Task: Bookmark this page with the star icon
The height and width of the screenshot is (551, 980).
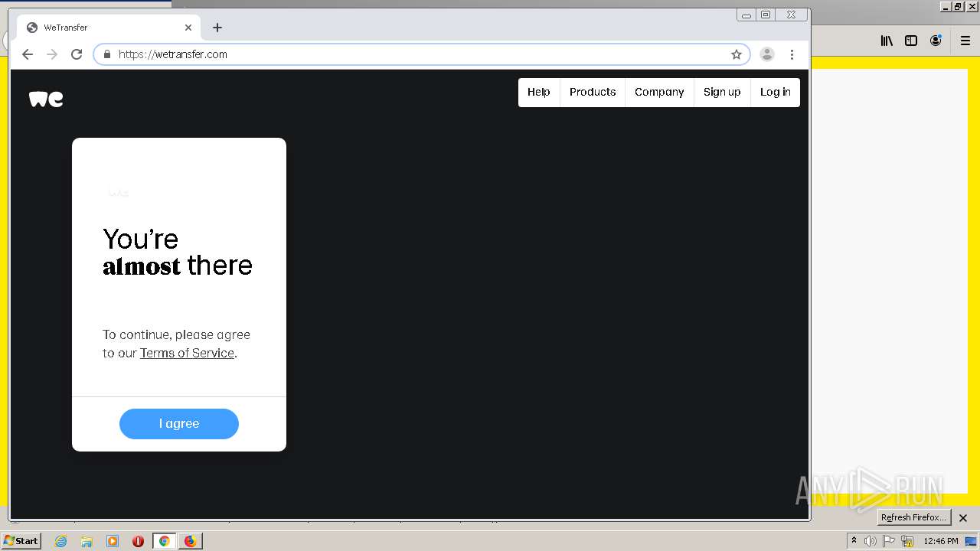Action: coord(737,54)
